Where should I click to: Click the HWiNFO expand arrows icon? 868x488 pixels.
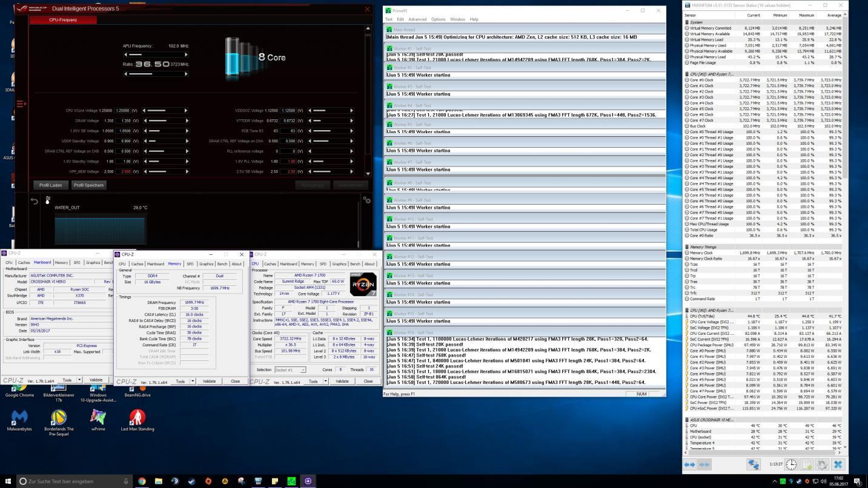pyautogui.click(x=690, y=464)
